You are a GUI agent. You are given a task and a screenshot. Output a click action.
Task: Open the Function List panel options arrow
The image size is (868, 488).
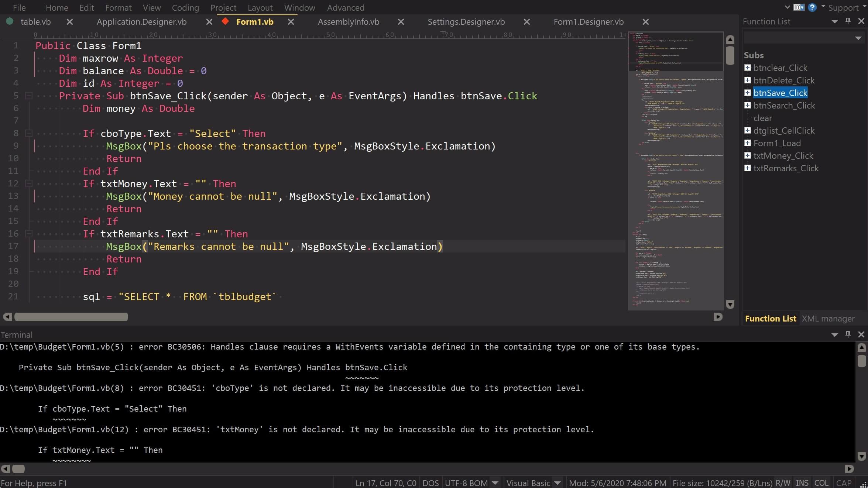[x=834, y=22]
